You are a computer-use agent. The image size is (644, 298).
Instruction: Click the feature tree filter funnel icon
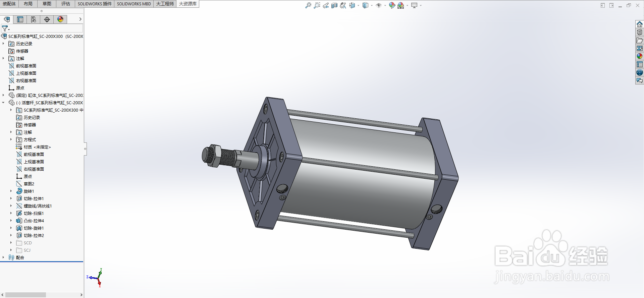(5, 28)
